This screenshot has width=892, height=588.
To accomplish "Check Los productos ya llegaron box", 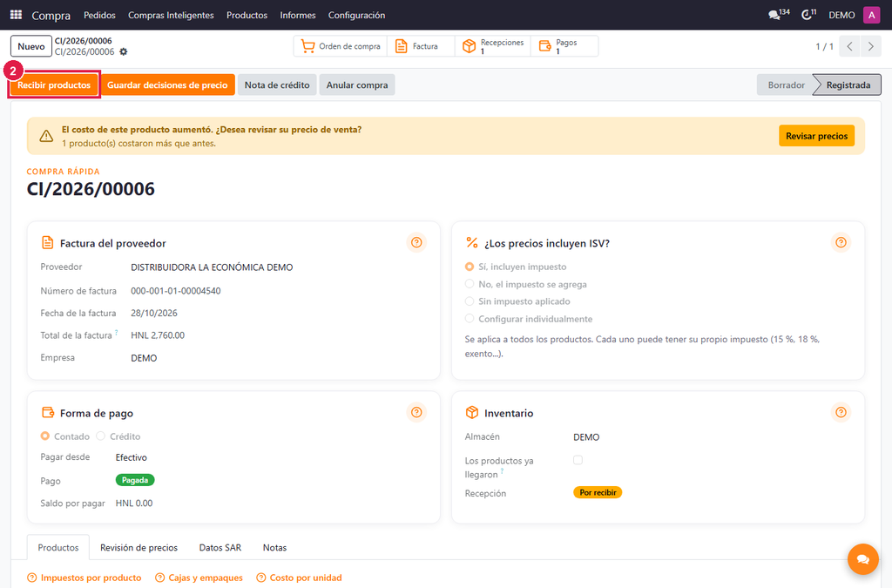I will point(578,460).
